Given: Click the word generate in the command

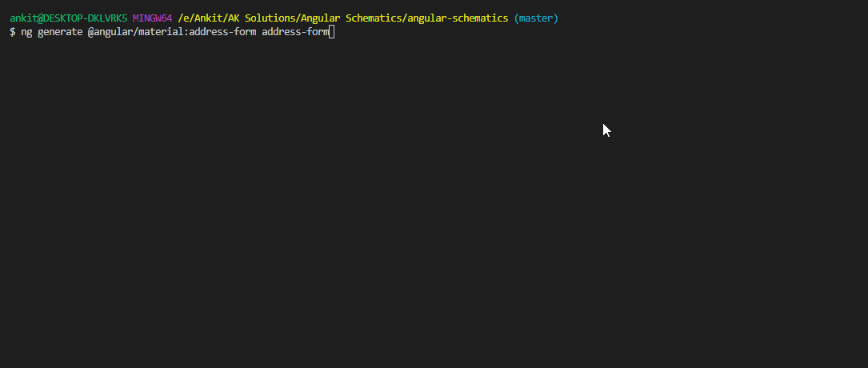Looking at the screenshot, I should pos(59,32).
